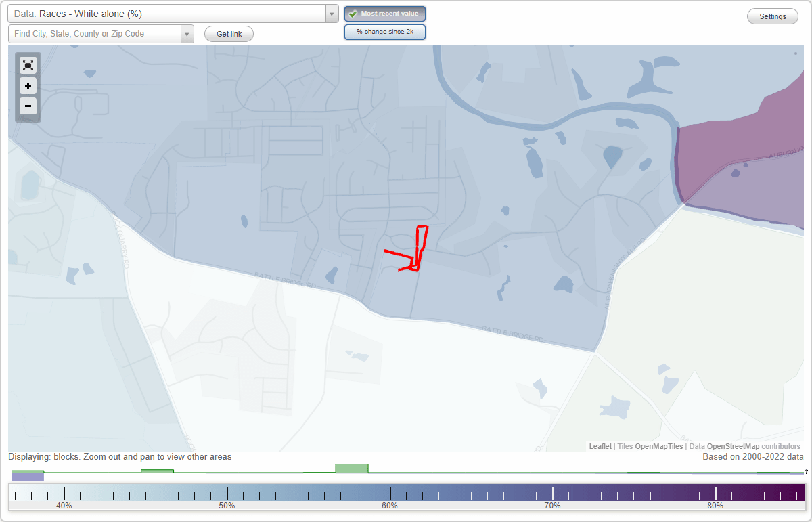Switch to % change since 2k
Viewport: 812px width, 522px height.
[x=385, y=32]
